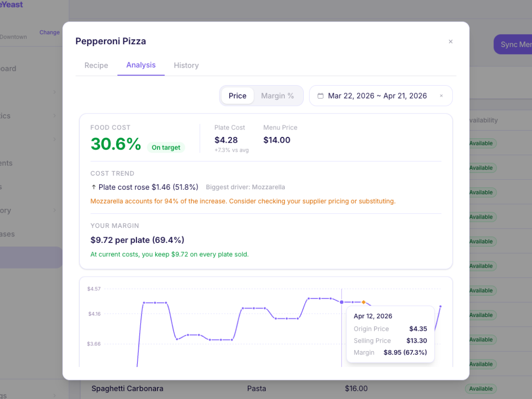Screen dimensions: 532x399
Task: Click the orange diamond marker on chart
Action: coord(364,302)
